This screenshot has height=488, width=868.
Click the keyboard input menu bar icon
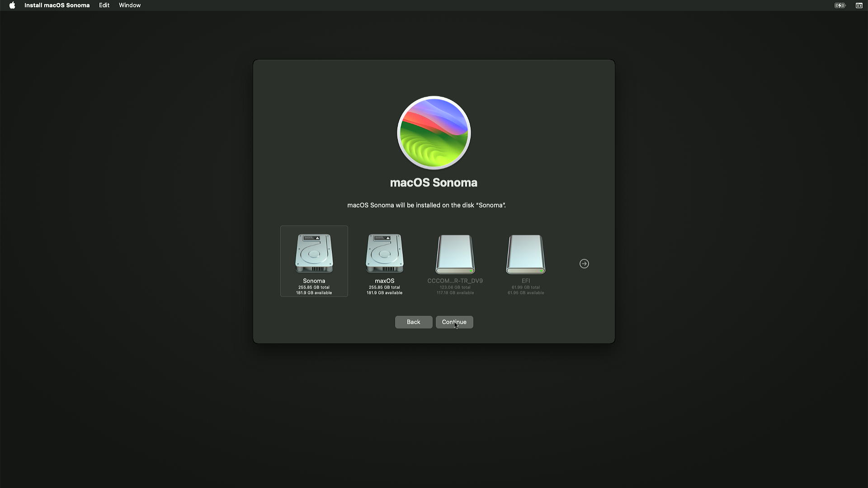point(859,5)
